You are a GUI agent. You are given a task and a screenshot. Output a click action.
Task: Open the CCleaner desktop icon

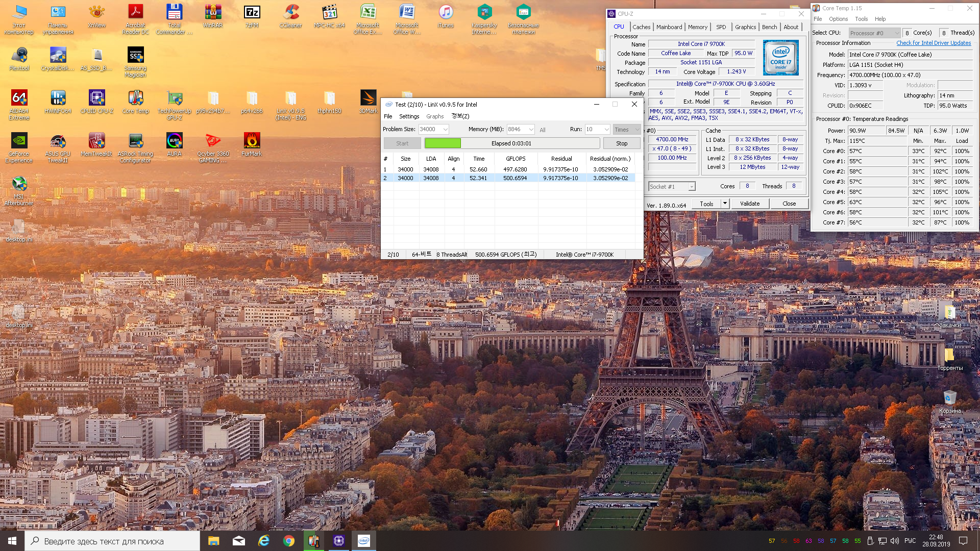[x=290, y=12]
